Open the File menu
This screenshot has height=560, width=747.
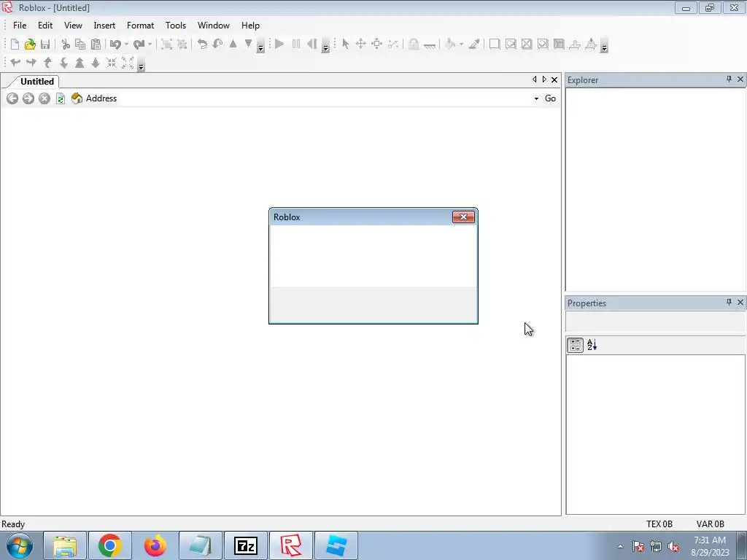pos(20,26)
